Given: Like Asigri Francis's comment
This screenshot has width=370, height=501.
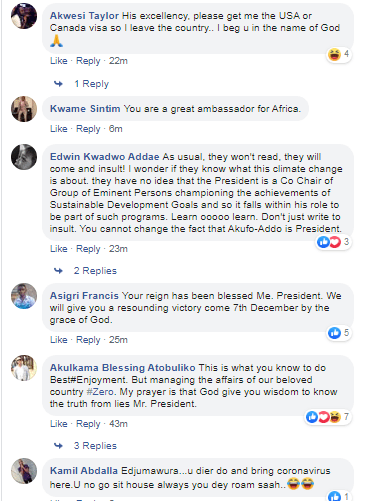Looking at the screenshot, I should tap(59, 340).
